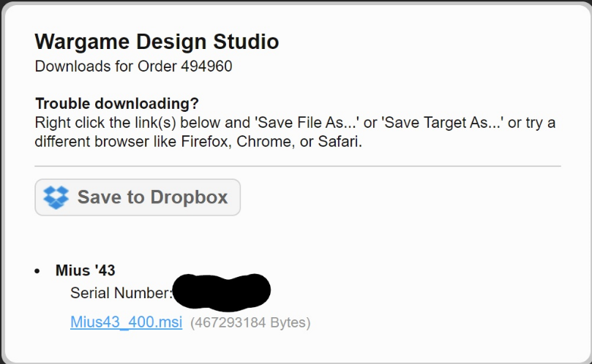This screenshot has width=592, height=364.
Task: Click the Trouble downloading? heading
Action: (116, 103)
